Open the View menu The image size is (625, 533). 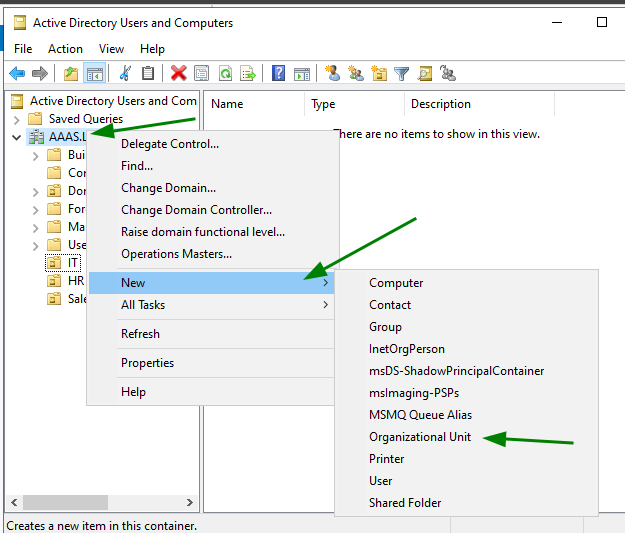(x=111, y=49)
